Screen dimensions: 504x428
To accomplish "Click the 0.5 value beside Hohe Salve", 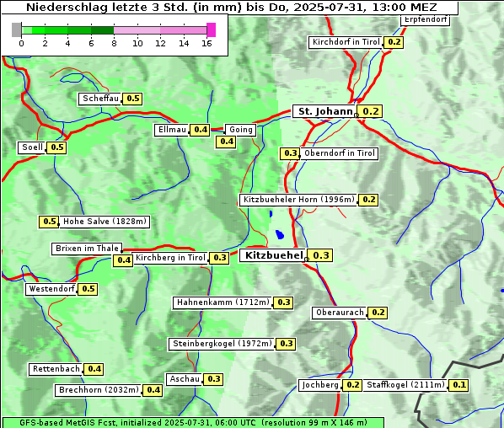I will pos(49,222).
